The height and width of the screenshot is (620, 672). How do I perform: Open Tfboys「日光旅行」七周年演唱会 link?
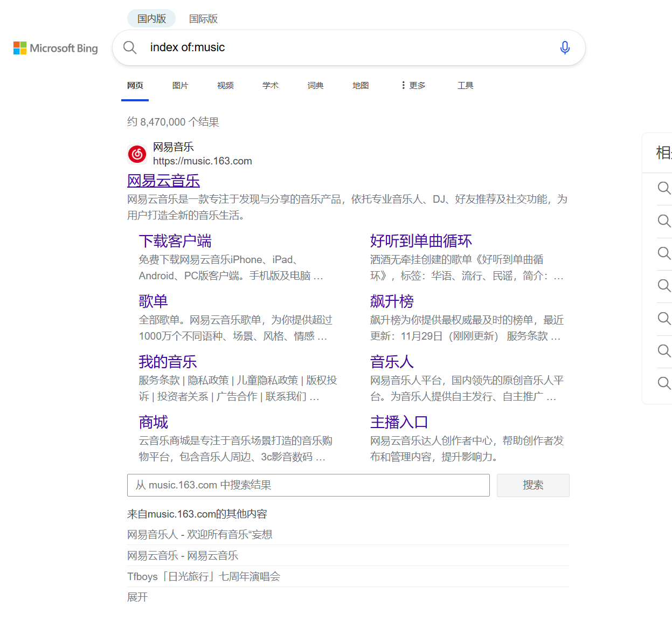[x=204, y=576]
